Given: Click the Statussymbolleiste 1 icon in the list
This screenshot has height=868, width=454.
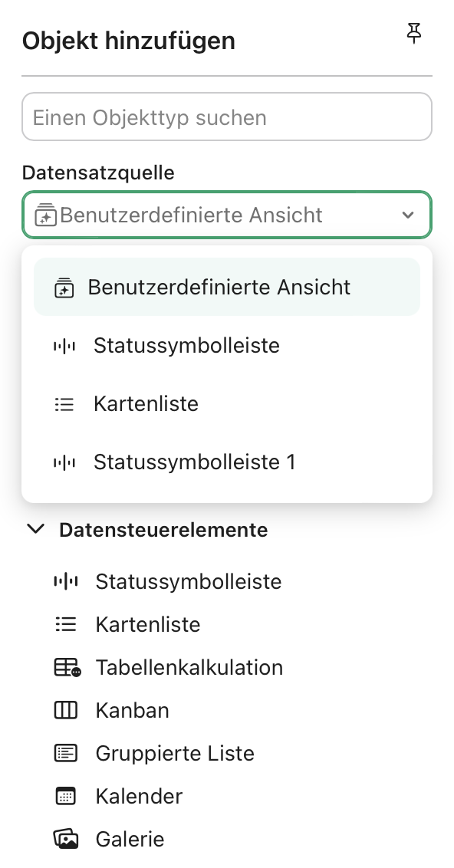Looking at the screenshot, I should (66, 462).
